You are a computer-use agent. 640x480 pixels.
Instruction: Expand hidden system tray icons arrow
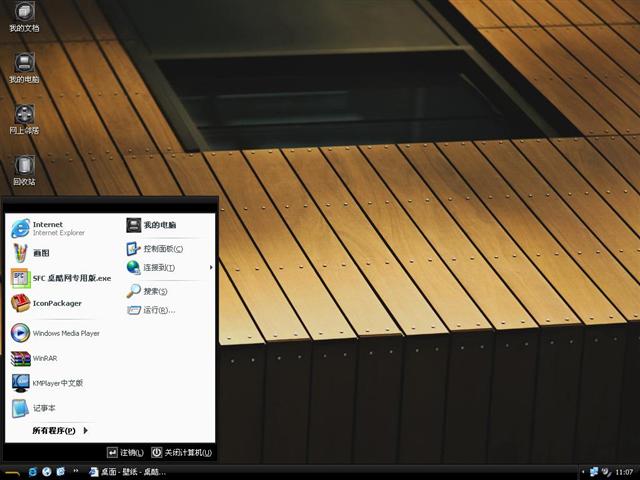click(x=583, y=472)
